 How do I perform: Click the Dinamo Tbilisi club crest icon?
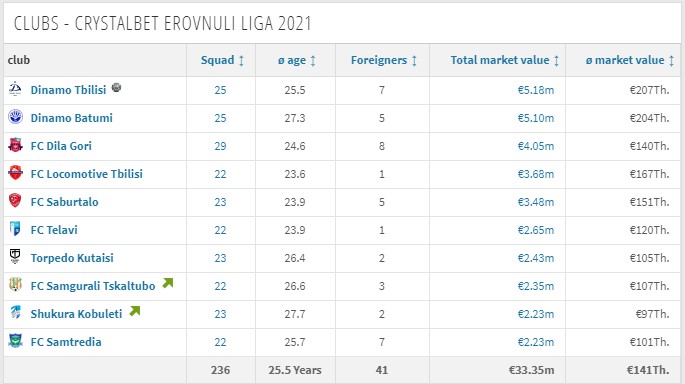[x=15, y=89]
